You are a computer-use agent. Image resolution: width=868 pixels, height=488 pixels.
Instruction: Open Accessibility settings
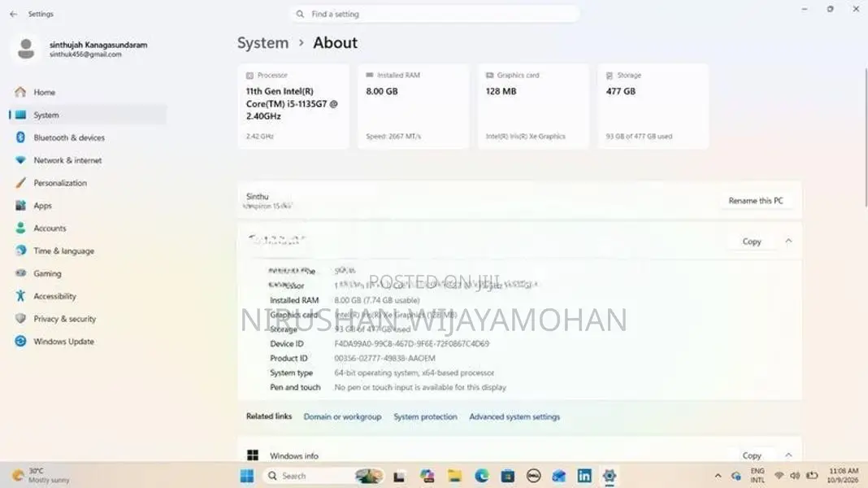tap(88, 296)
